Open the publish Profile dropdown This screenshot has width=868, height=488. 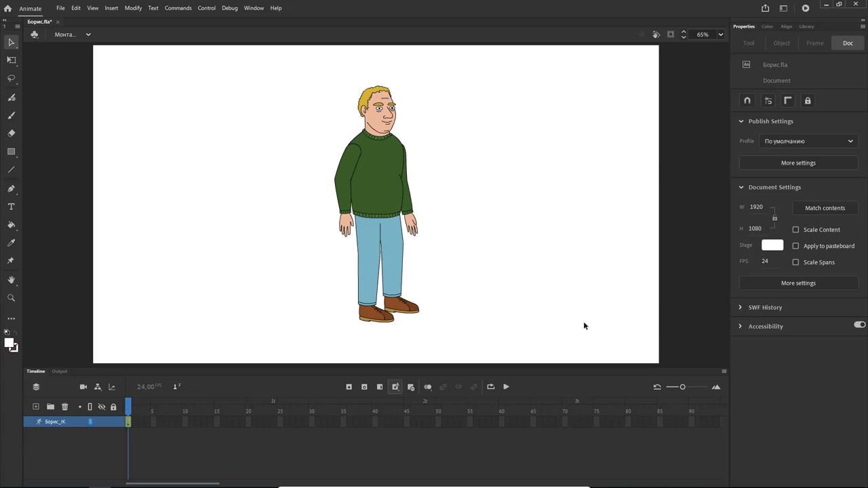tap(808, 141)
